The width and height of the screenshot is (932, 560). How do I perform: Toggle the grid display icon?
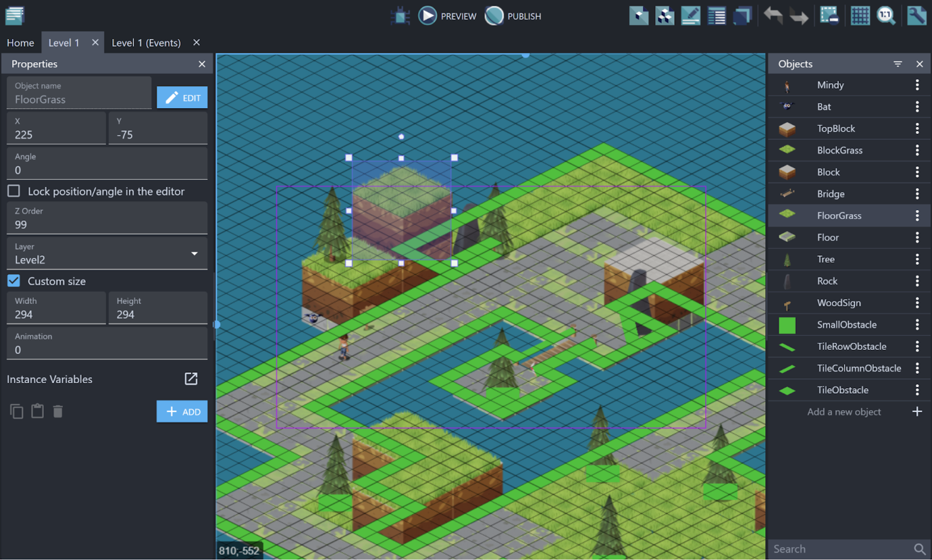(860, 16)
